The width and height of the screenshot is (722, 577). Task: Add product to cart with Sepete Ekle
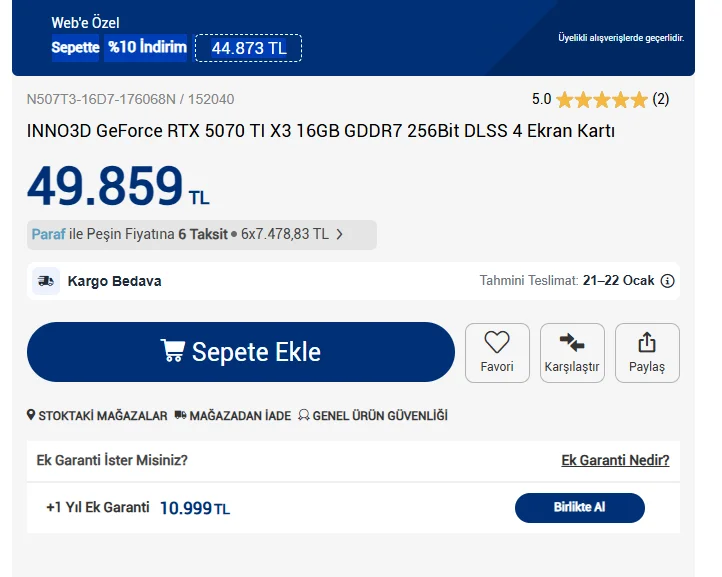[x=241, y=352]
